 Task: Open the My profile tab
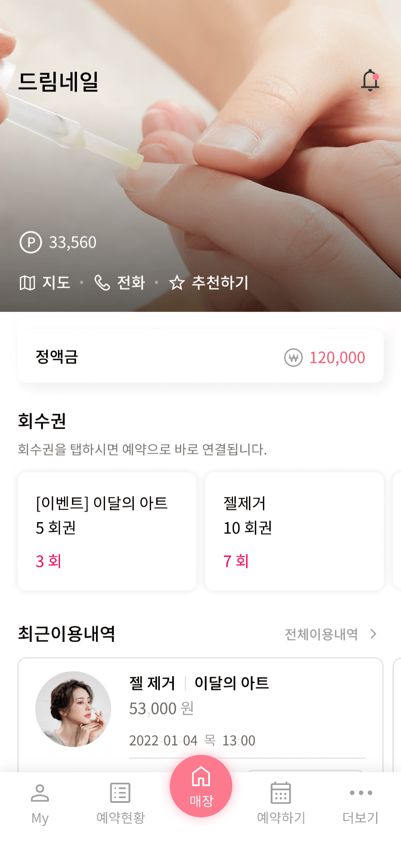click(40, 803)
